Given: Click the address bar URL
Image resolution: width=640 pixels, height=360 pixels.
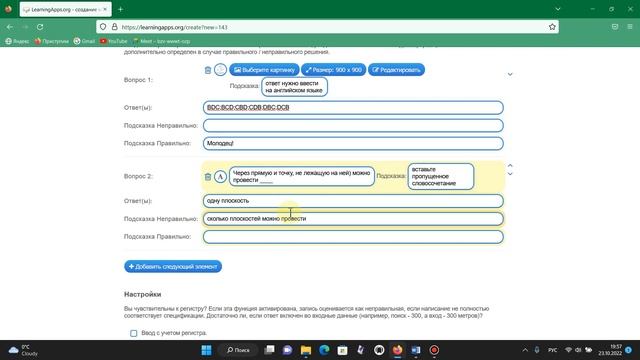Looking at the screenshot, I should coord(174,27).
